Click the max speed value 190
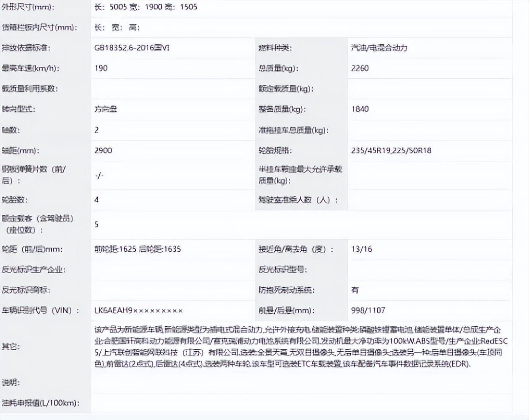The height and width of the screenshot is (420, 529). point(101,68)
